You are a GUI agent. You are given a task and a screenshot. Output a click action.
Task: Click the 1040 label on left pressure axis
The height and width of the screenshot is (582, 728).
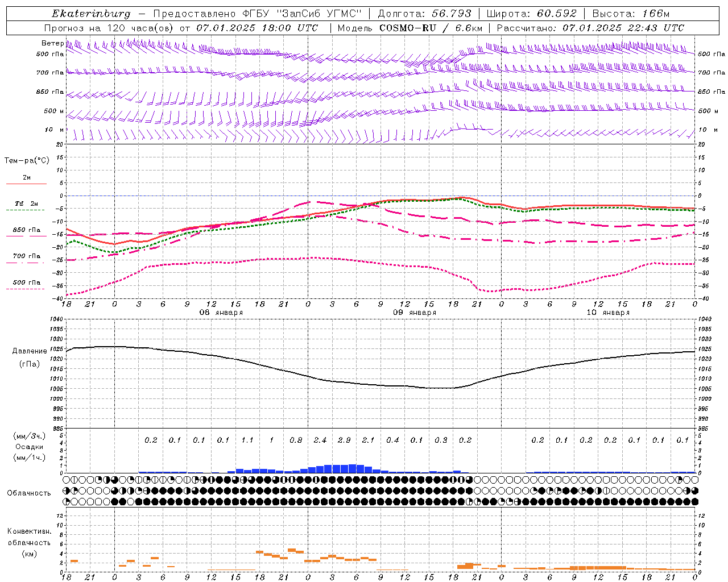point(56,319)
